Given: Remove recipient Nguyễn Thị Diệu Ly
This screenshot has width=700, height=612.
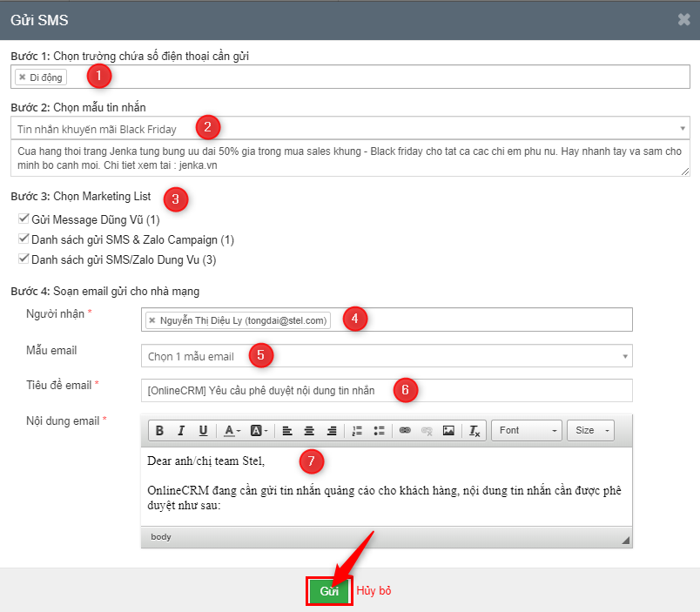Looking at the screenshot, I should click(152, 320).
